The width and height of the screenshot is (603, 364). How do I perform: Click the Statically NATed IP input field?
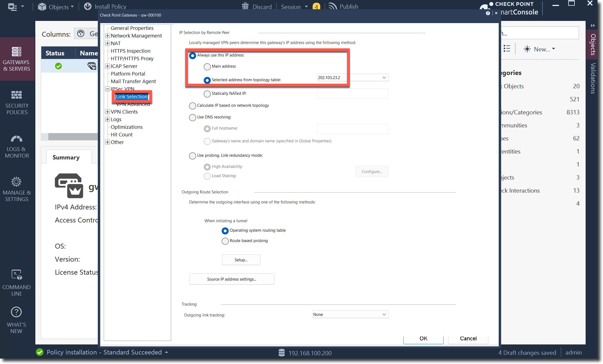[x=353, y=93]
